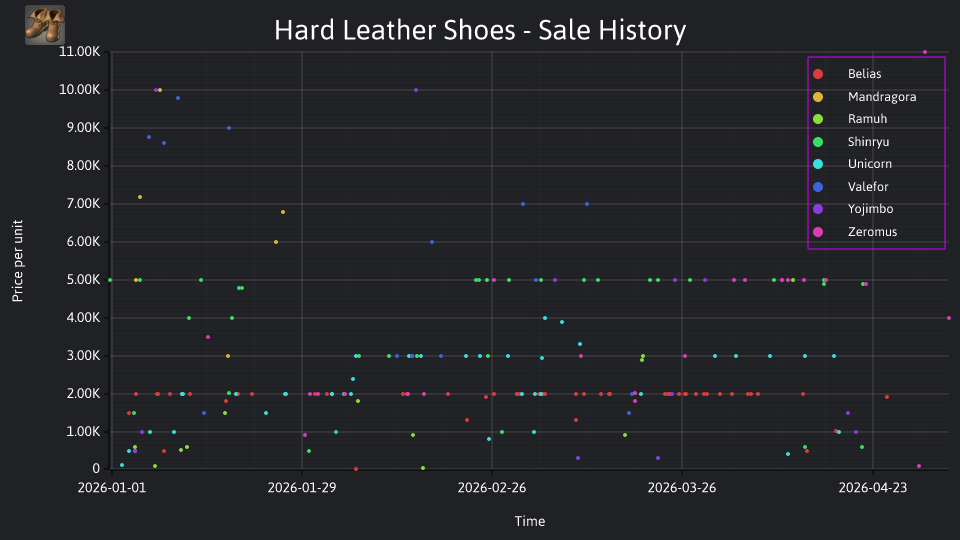Screen dimensions: 960x540
Task: Toggle the Mandragora legend entry
Action: click(x=882, y=97)
